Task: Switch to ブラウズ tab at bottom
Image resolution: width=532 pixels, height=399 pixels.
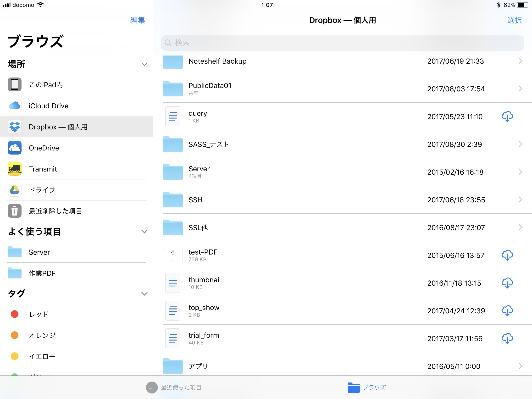Action: coord(366,388)
